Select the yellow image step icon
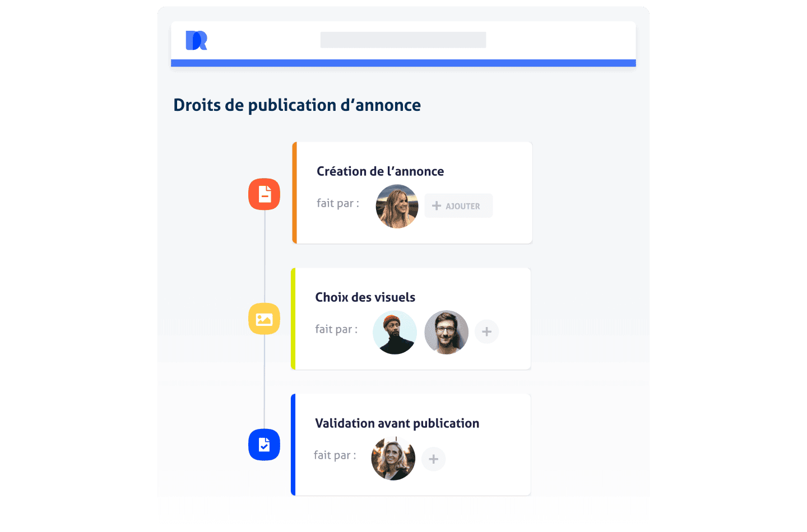 coord(264,319)
